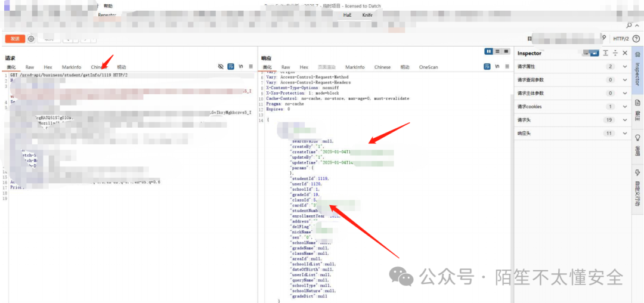Click the HTTP/2 protocol toggle
This screenshot has height=303, width=644.
click(621, 39)
